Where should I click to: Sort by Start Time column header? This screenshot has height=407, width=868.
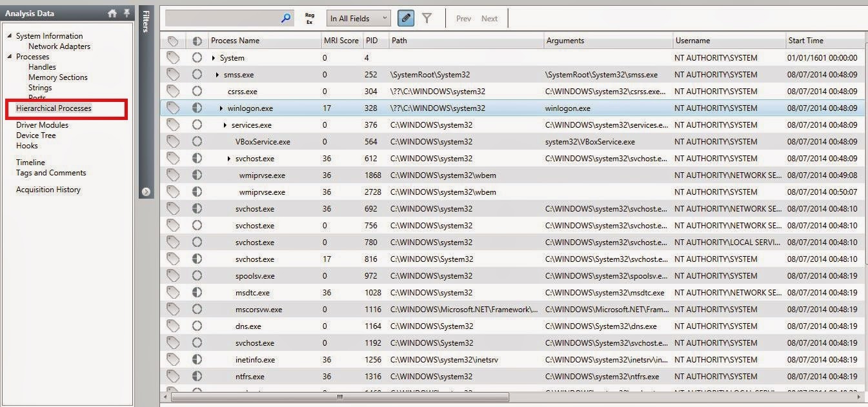coord(824,41)
